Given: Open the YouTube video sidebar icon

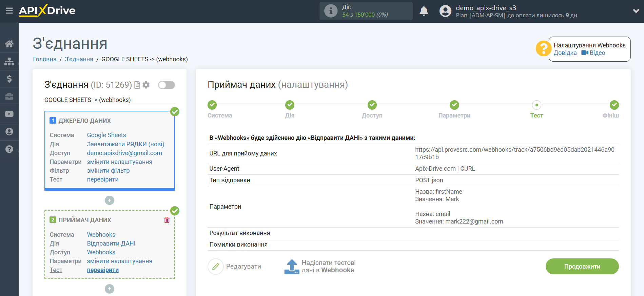Looking at the screenshot, I should [x=9, y=114].
